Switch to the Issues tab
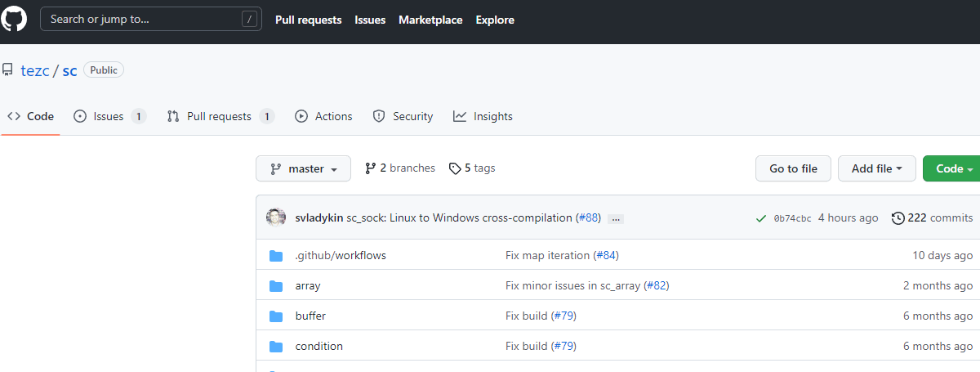The width and height of the screenshot is (980, 372). click(x=109, y=116)
